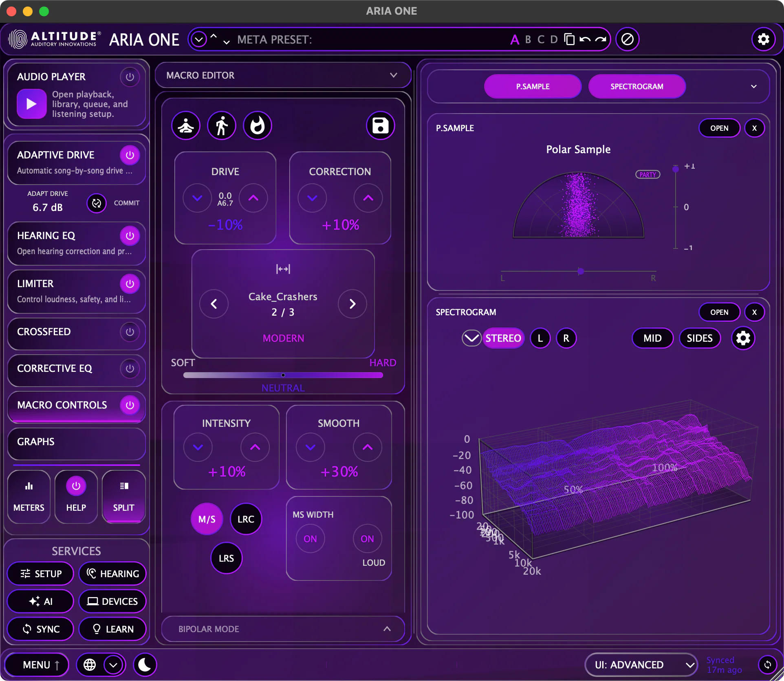Copy preset using the duplicate icon
Viewport: 784px width, 681px height.
coord(569,39)
